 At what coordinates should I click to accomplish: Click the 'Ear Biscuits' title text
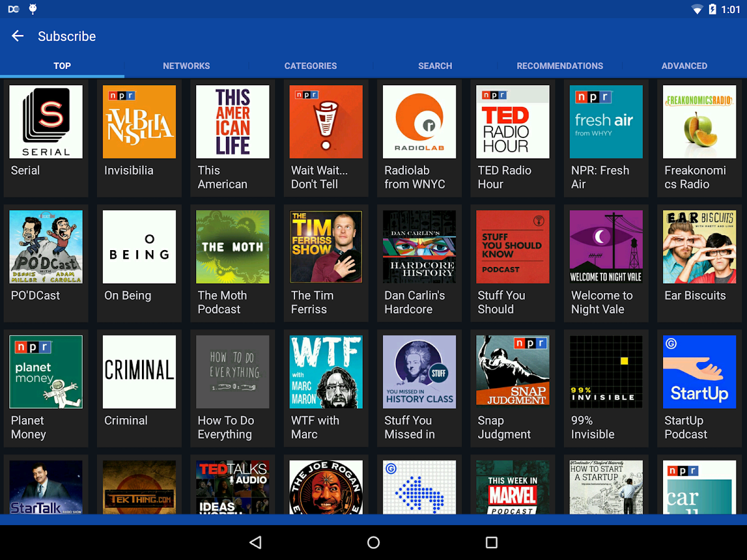tap(695, 296)
